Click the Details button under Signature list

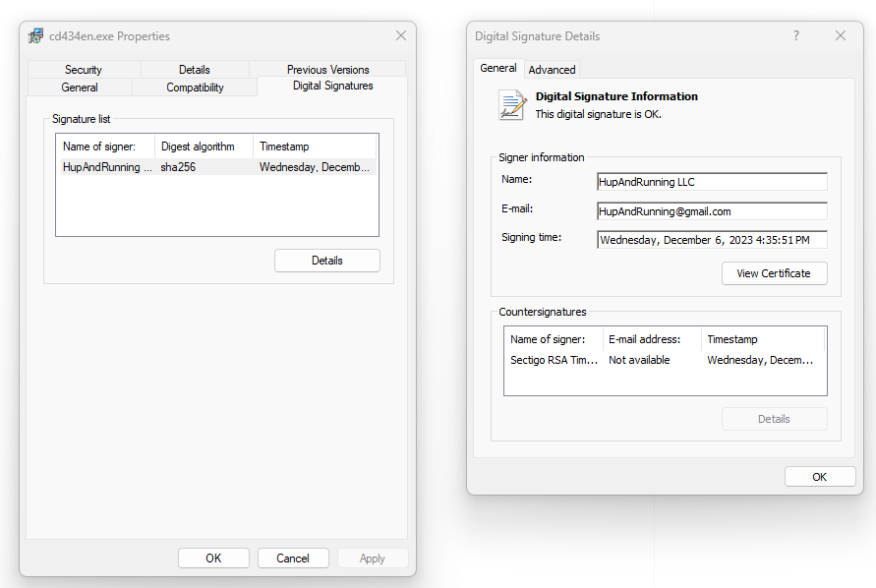click(x=326, y=261)
